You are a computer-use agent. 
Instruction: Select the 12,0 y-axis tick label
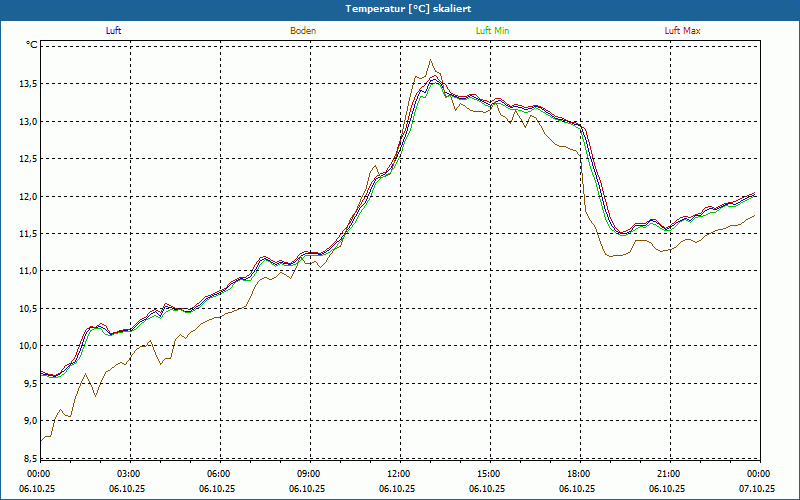tap(26, 196)
